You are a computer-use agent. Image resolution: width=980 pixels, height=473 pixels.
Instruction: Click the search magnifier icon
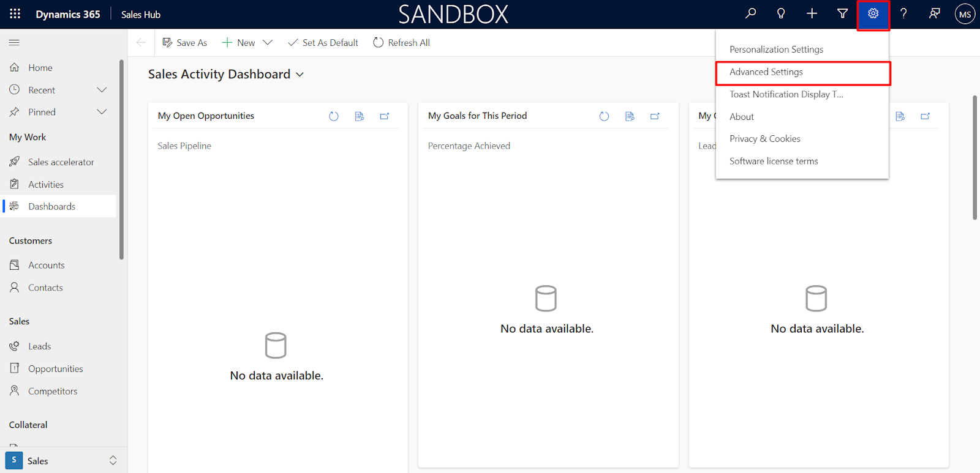coord(750,13)
